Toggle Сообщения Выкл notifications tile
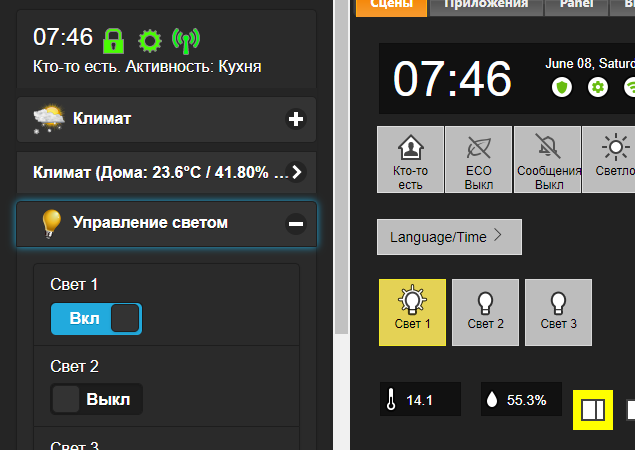This screenshot has width=635, height=450. click(x=548, y=160)
